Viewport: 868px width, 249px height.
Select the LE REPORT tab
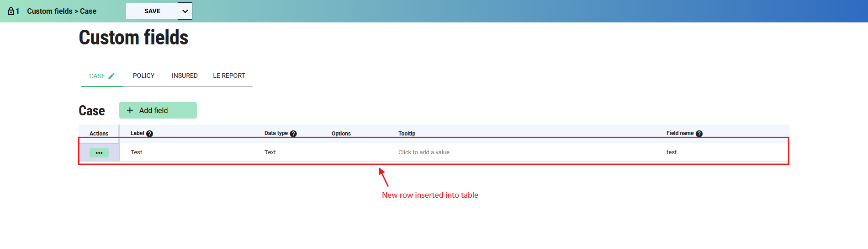[229, 76]
